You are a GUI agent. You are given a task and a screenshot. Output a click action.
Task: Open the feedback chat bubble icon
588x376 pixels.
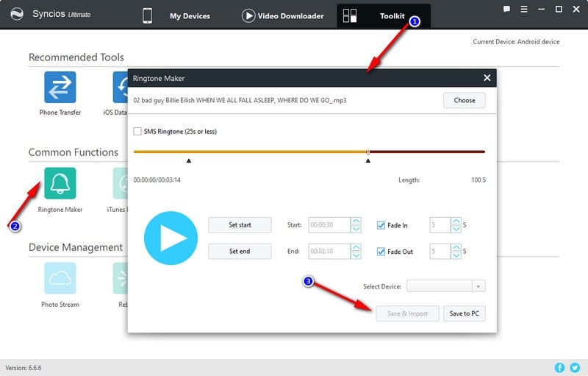[x=506, y=10]
